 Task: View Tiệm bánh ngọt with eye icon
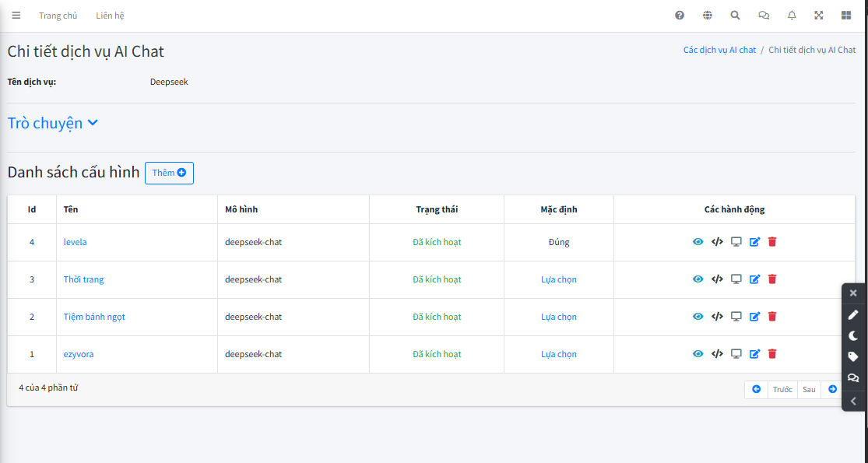(698, 317)
